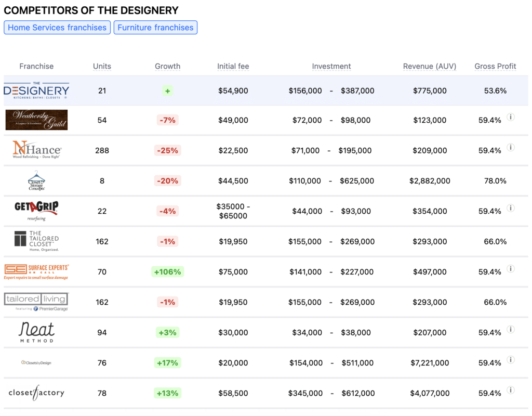This screenshot has height=416, width=532.
Task: Click info icon in Get A Grip row
Action: [511, 208]
